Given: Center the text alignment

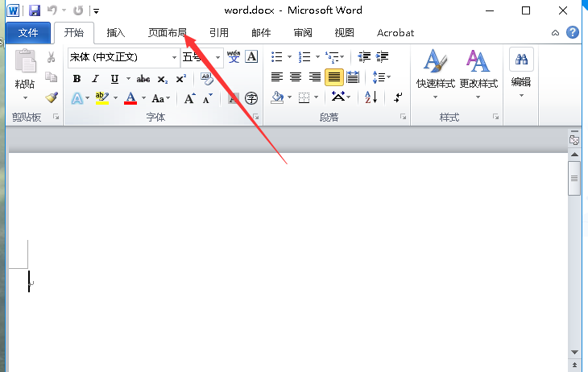Looking at the screenshot, I should (x=296, y=76).
